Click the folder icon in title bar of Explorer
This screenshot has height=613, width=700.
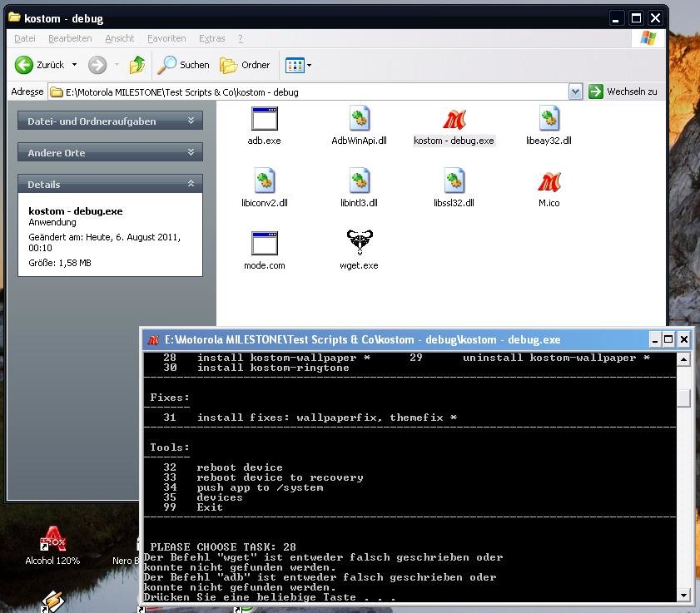pyautogui.click(x=14, y=17)
